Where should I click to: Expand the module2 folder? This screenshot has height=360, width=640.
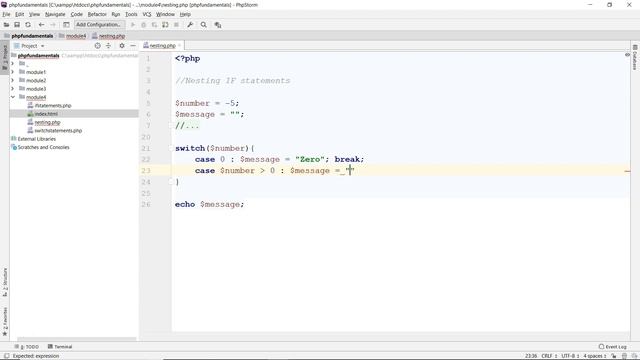point(13,80)
